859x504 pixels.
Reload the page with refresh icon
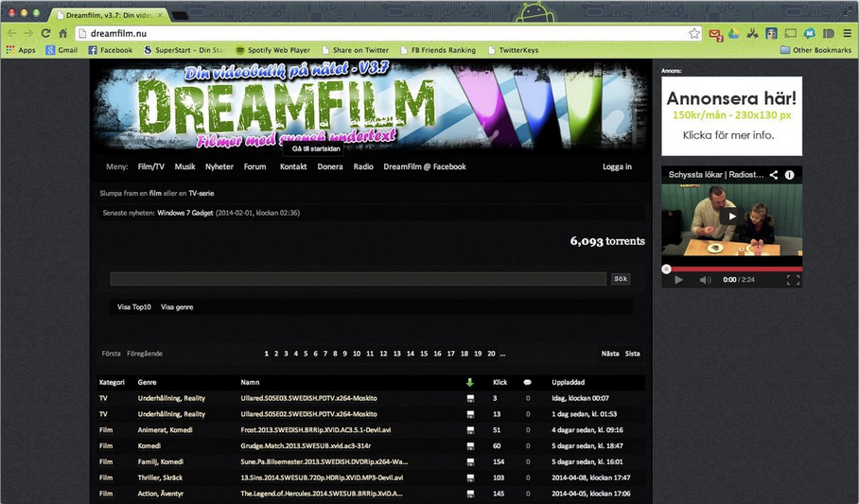[x=45, y=33]
